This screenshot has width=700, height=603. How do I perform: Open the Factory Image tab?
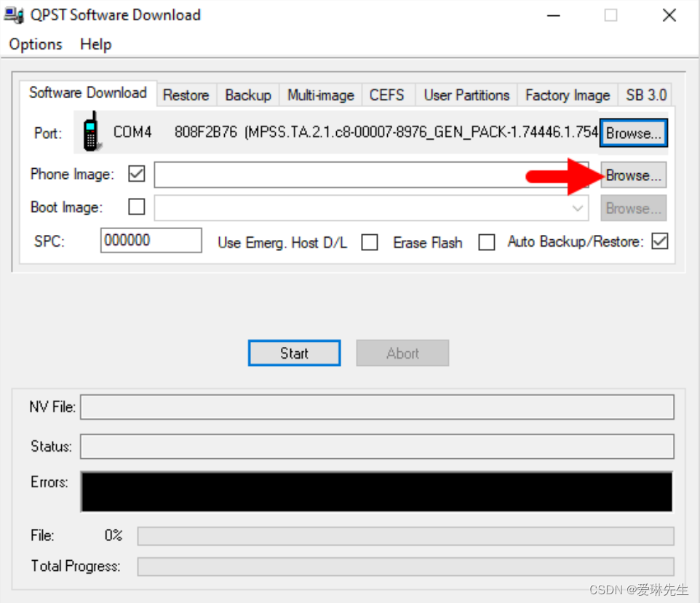coord(568,95)
